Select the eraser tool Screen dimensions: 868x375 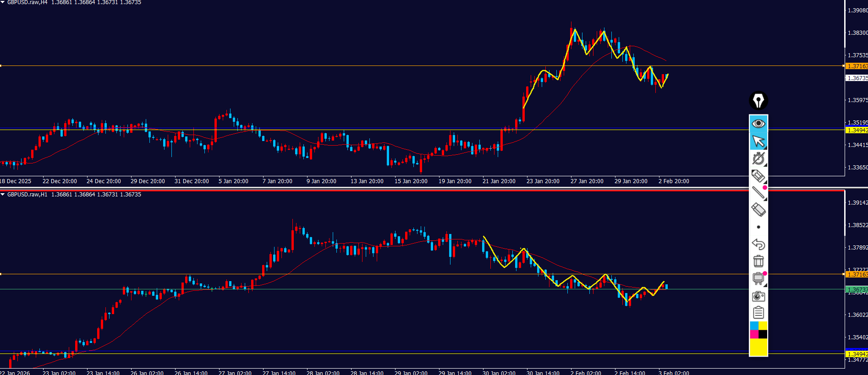758,210
